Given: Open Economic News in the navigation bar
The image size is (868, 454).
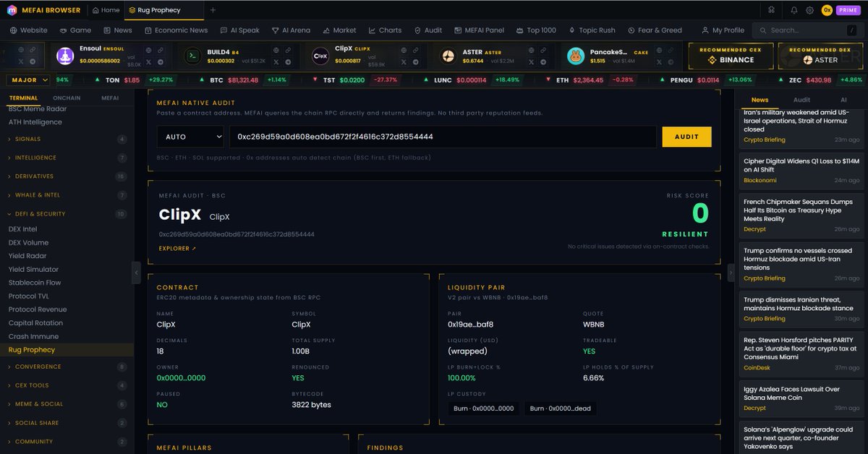Looking at the screenshot, I should [x=176, y=30].
